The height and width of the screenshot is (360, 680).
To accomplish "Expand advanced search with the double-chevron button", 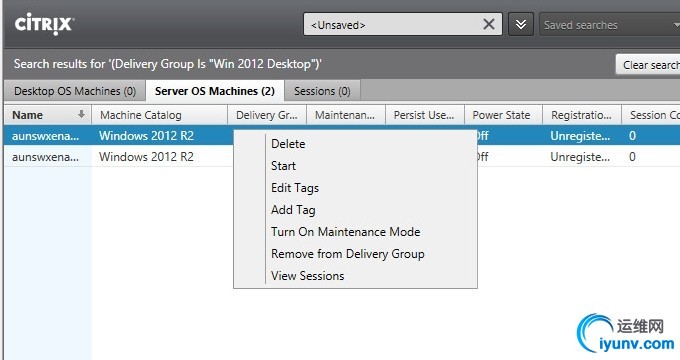I will coord(521,24).
